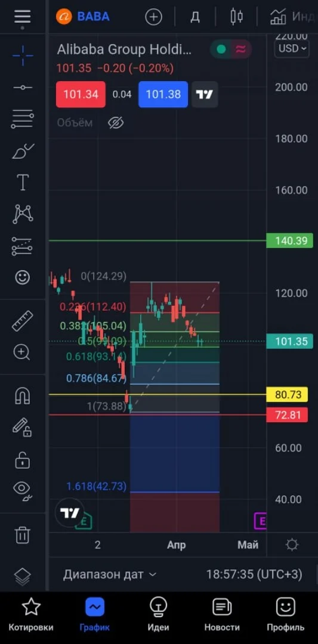The image size is (318, 644).
Task: Open the candlestick chart style selector
Action: (236, 17)
